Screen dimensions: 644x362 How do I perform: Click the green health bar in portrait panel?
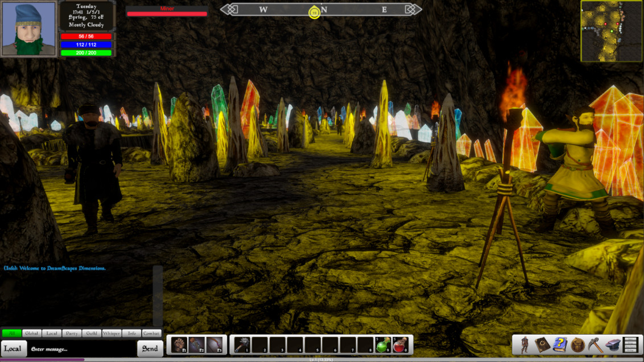coord(86,52)
